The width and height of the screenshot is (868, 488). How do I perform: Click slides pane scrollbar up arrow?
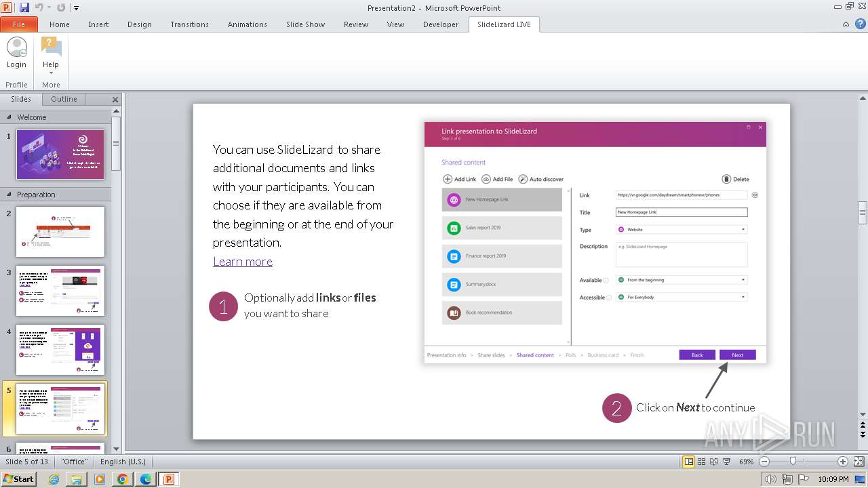click(116, 112)
